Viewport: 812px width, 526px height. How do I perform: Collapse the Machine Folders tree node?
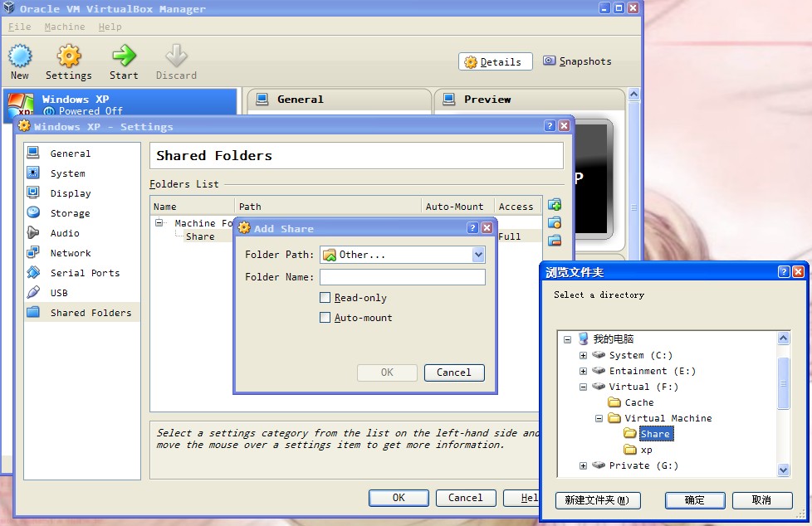click(x=159, y=222)
